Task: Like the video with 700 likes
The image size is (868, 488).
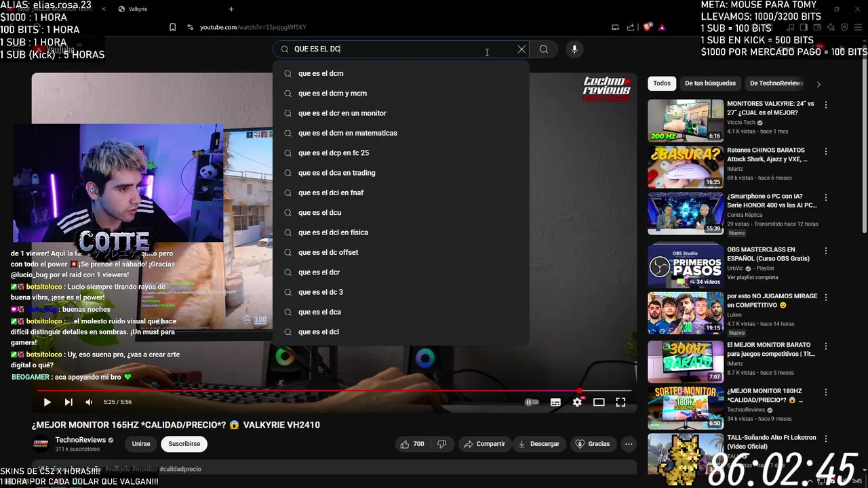Action: (412, 444)
